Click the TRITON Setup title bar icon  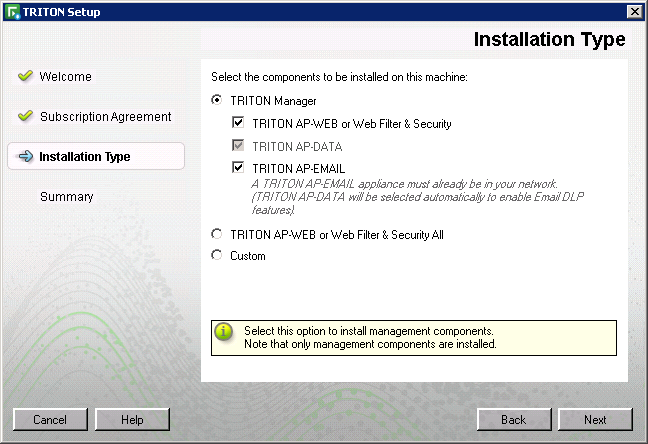pyautogui.click(x=13, y=12)
